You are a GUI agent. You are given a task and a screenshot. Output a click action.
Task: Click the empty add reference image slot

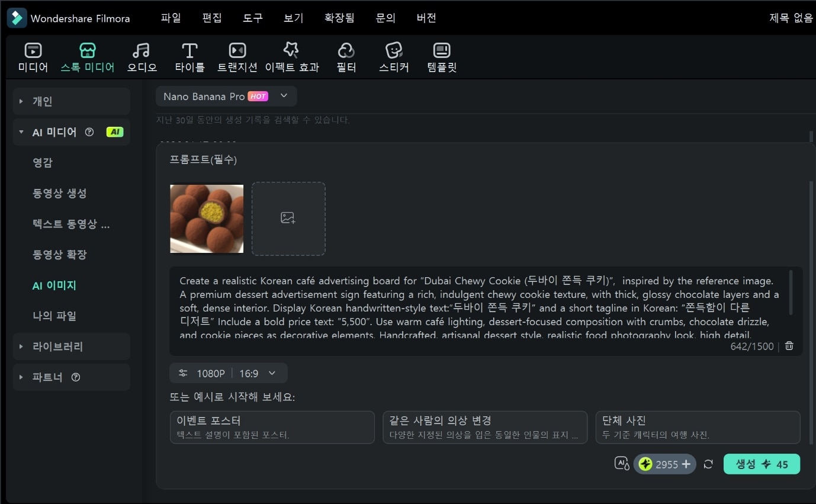pyautogui.click(x=288, y=219)
